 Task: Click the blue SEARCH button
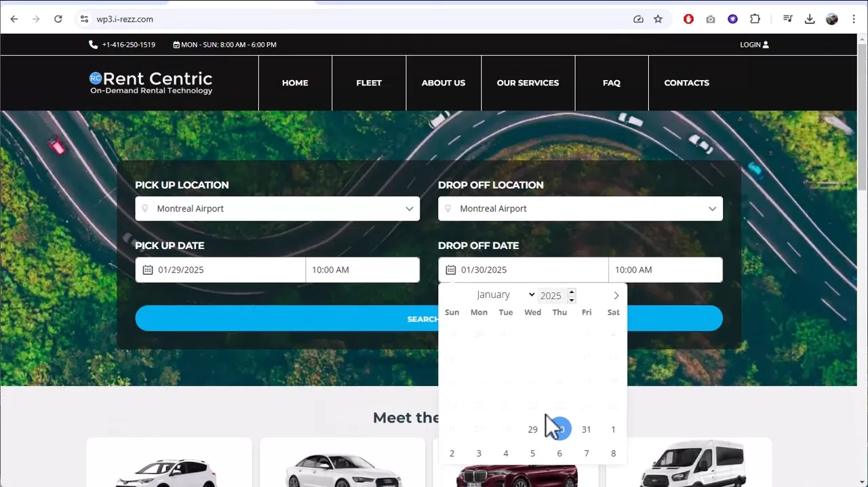coord(285,319)
